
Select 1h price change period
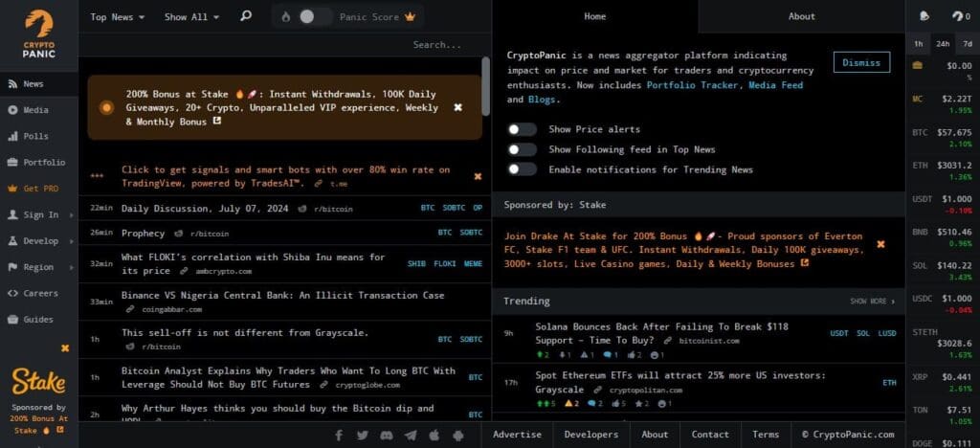pyautogui.click(x=918, y=44)
